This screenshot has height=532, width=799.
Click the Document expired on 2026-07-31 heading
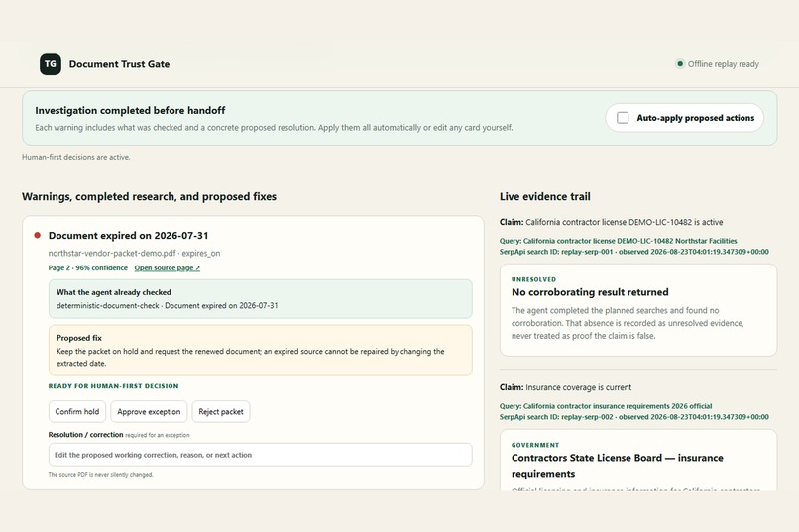click(x=129, y=235)
